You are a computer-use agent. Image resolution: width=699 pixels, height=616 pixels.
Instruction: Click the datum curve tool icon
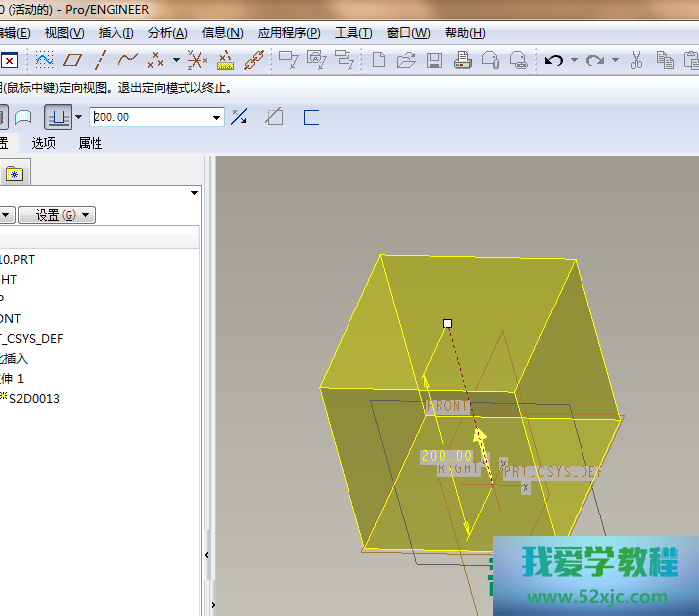[127, 60]
